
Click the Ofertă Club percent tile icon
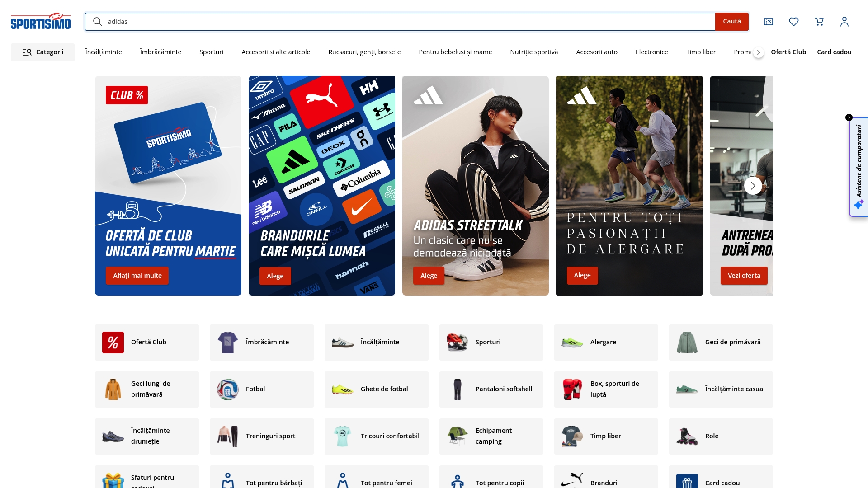(113, 343)
